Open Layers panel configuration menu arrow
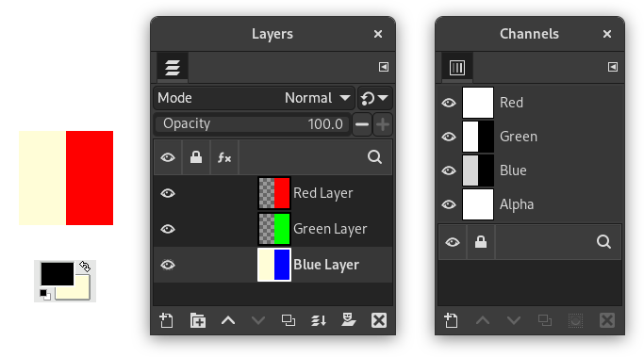Viewport: 644px width, 357px height. click(x=384, y=67)
